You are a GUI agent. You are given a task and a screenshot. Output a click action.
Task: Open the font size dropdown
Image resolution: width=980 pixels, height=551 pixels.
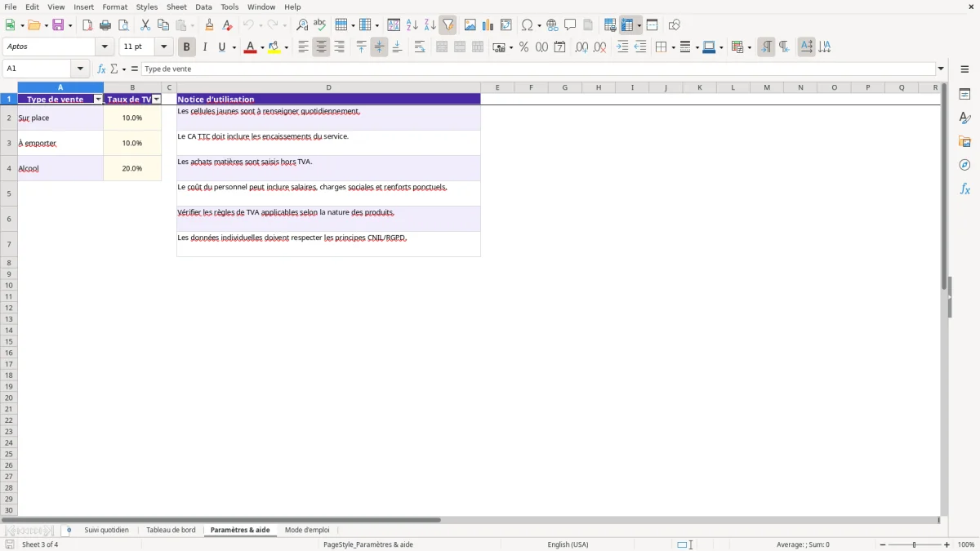(163, 47)
